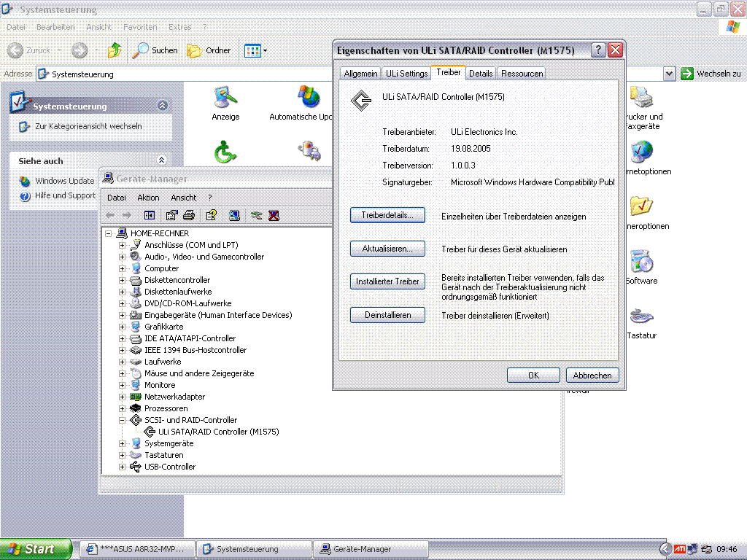The width and height of the screenshot is (747, 560).
Task: Click Properties icon in Geräte-Manager toolbar
Action: point(171,216)
